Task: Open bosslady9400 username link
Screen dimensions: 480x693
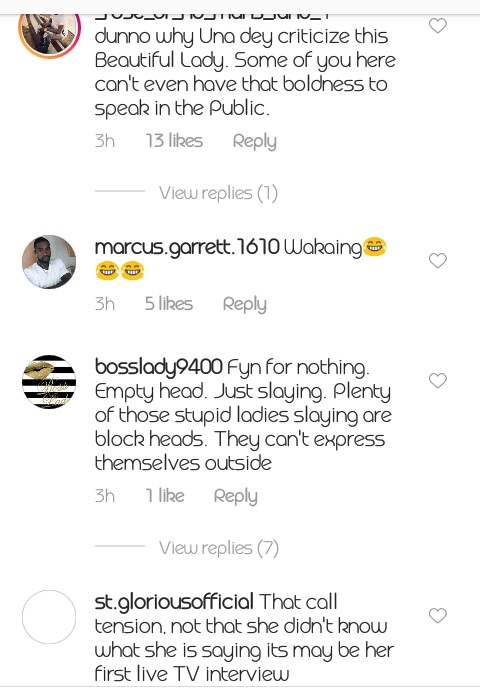Action: 158,368
